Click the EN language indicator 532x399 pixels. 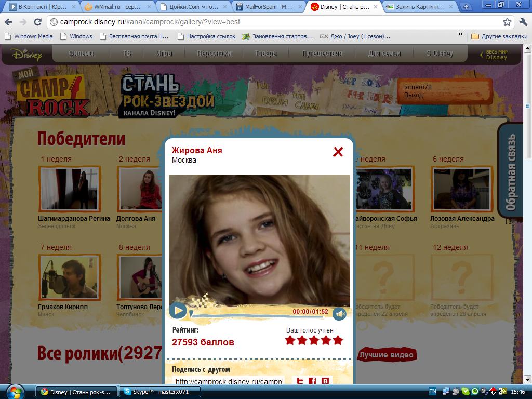[x=433, y=392]
